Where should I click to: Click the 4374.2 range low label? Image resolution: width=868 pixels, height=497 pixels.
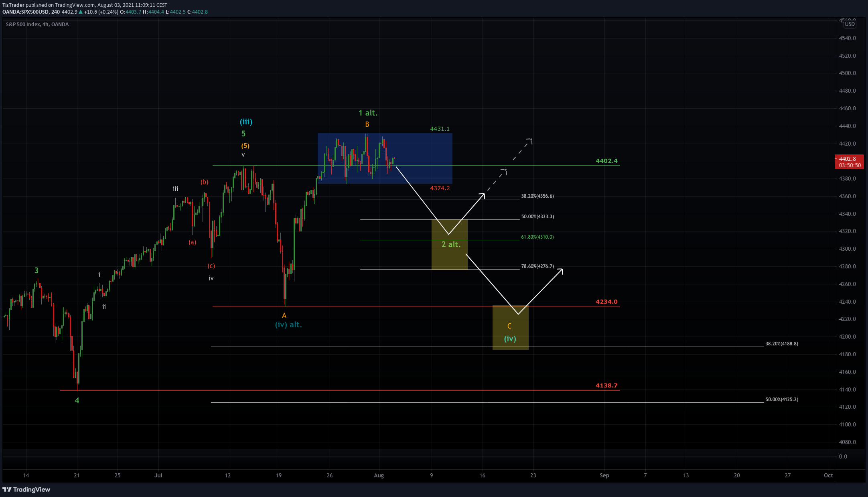[440, 188]
